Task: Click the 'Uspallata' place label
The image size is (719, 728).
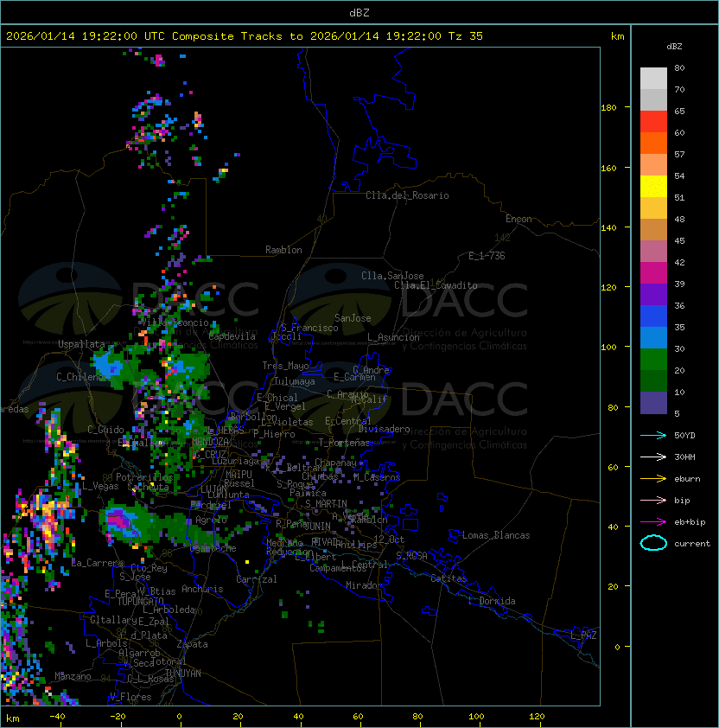Action: pyautogui.click(x=81, y=344)
